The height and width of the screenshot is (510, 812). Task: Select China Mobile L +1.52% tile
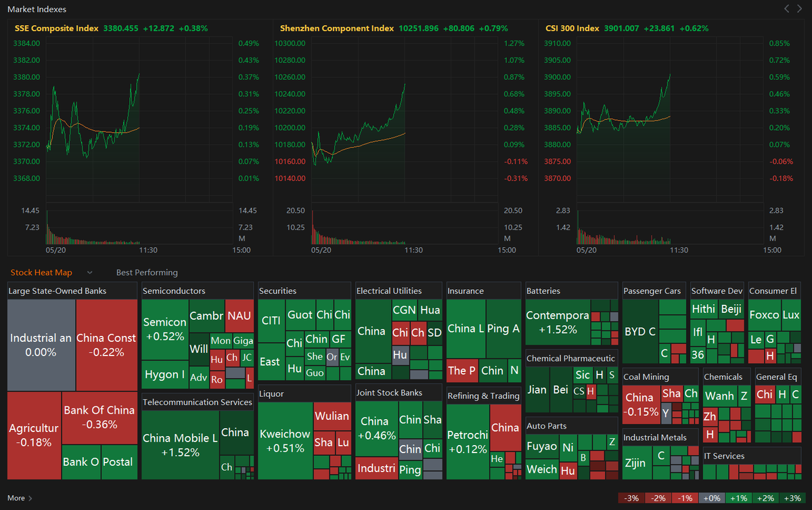coord(180,445)
